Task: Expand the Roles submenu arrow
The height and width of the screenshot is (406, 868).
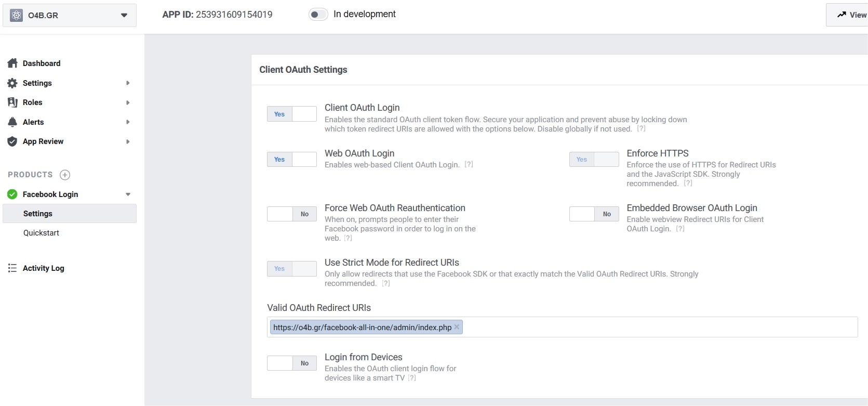Action: [128, 103]
